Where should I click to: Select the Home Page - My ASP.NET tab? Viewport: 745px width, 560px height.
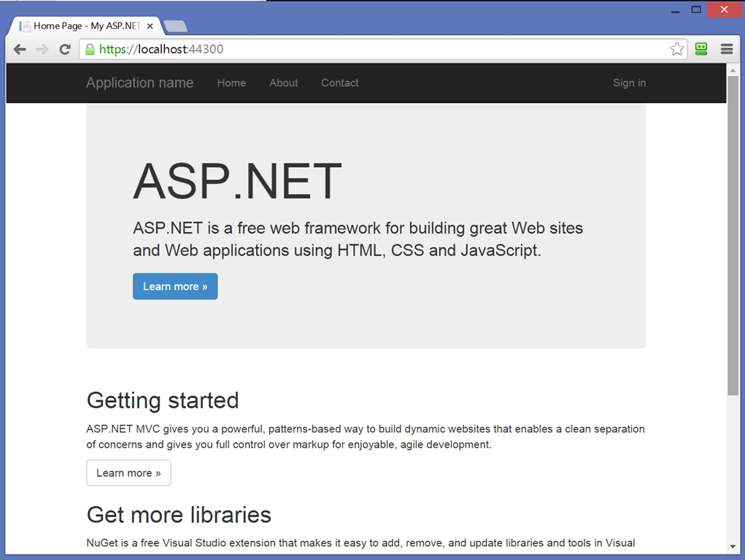[85, 26]
